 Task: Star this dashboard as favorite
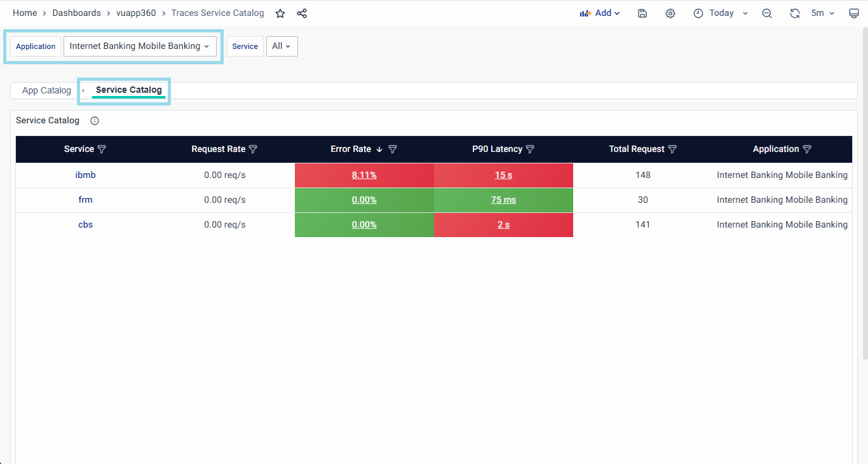280,13
